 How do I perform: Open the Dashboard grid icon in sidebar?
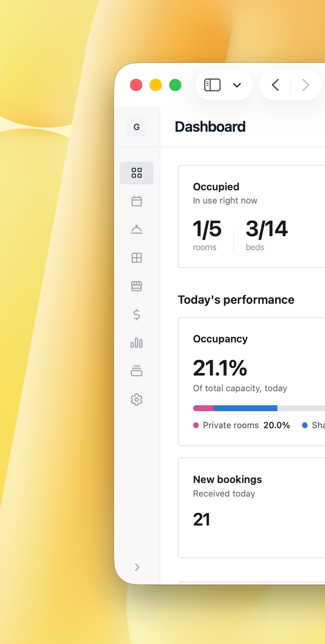point(137,173)
